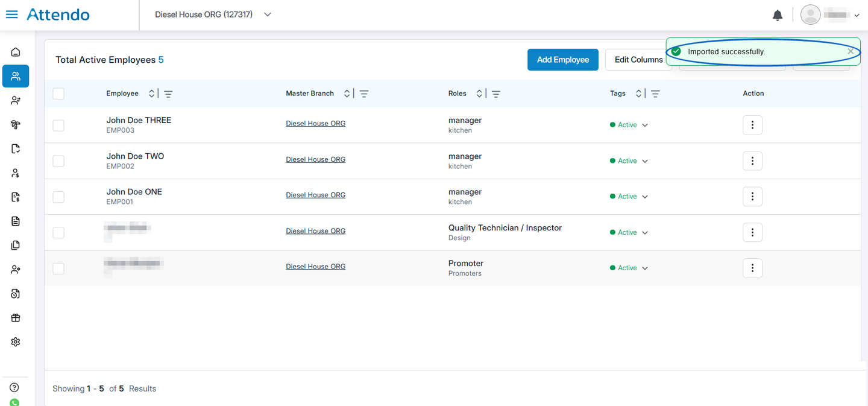Open Diesel House ORG link in Quality Technician row
Viewport: 868px width, 406px height.
(315, 231)
